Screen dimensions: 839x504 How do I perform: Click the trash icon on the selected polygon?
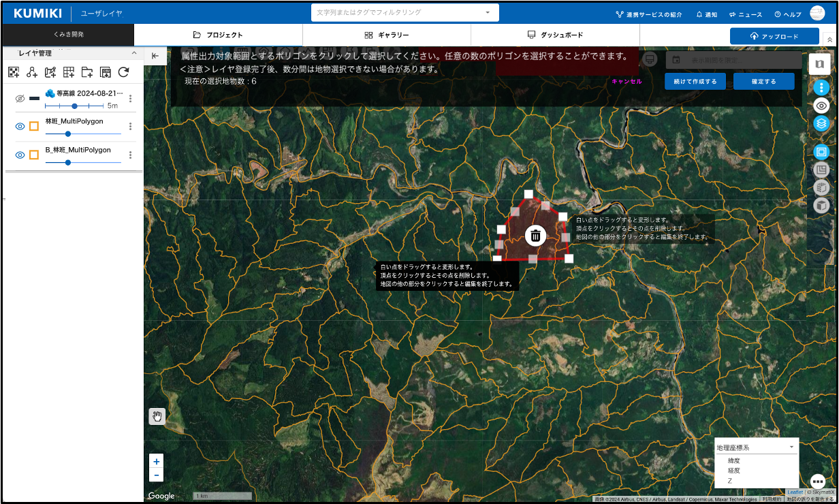[536, 236]
